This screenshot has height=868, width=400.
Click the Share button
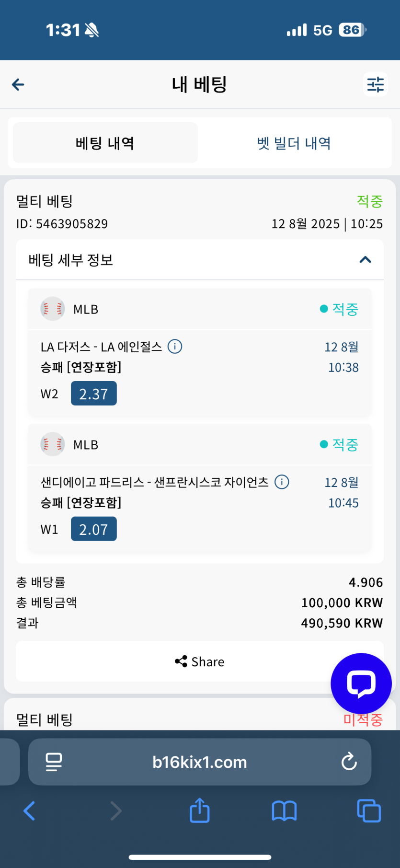200,661
